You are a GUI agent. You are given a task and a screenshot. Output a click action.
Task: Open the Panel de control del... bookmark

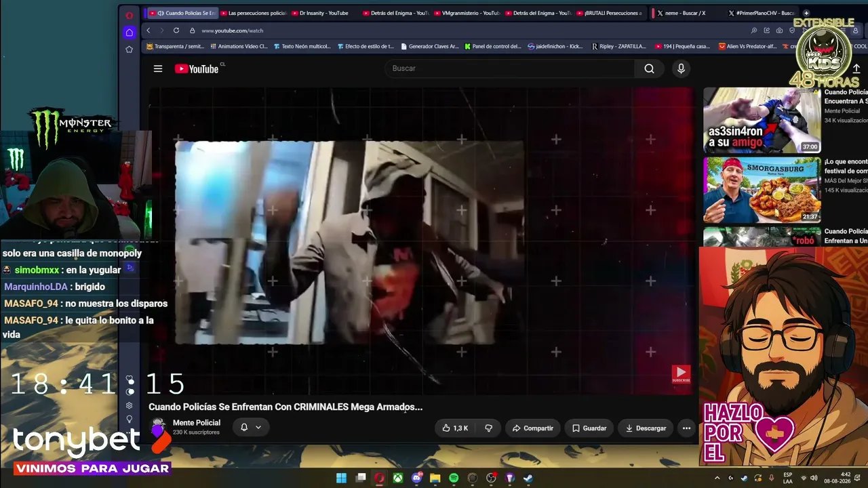click(x=493, y=47)
